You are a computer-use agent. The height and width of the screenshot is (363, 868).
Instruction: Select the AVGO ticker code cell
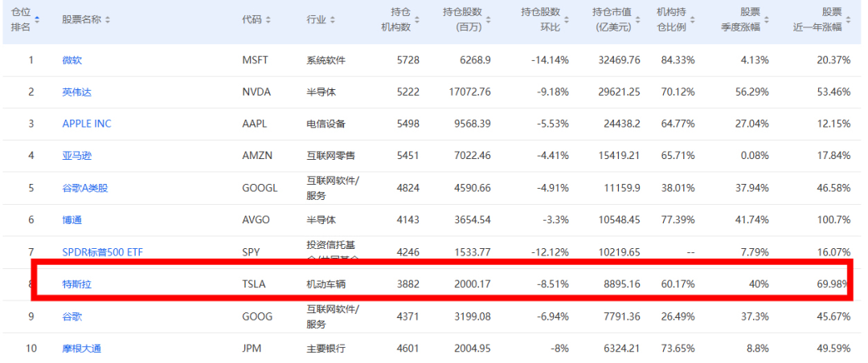click(x=256, y=220)
